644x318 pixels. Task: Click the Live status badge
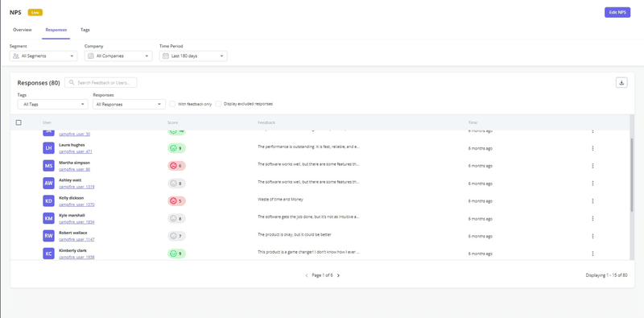tap(35, 12)
